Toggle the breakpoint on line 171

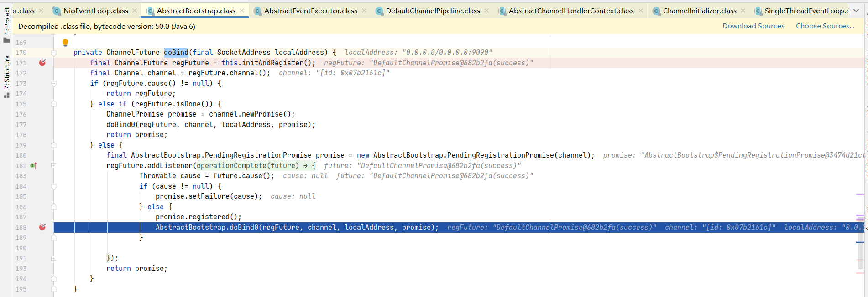tap(42, 63)
